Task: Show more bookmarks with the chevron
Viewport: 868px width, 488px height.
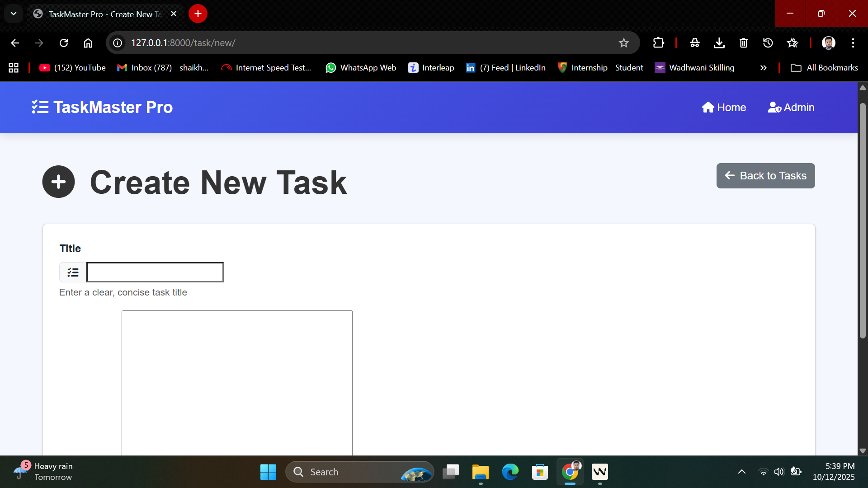Action: click(764, 68)
